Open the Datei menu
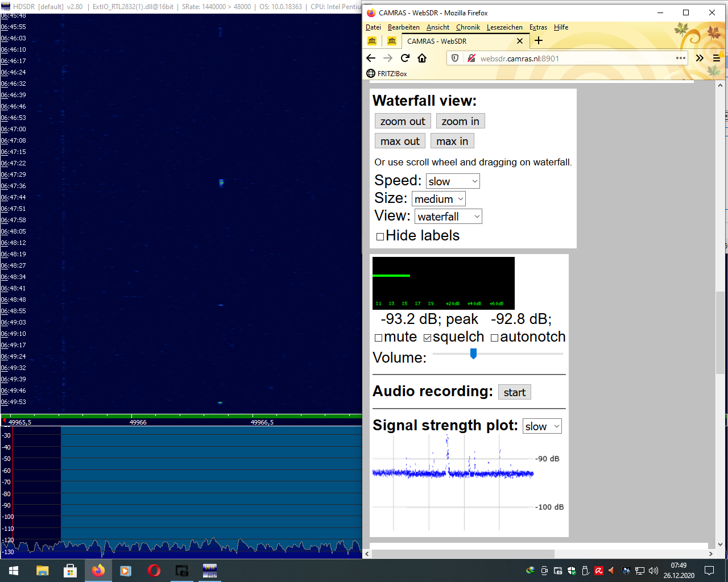 point(373,27)
